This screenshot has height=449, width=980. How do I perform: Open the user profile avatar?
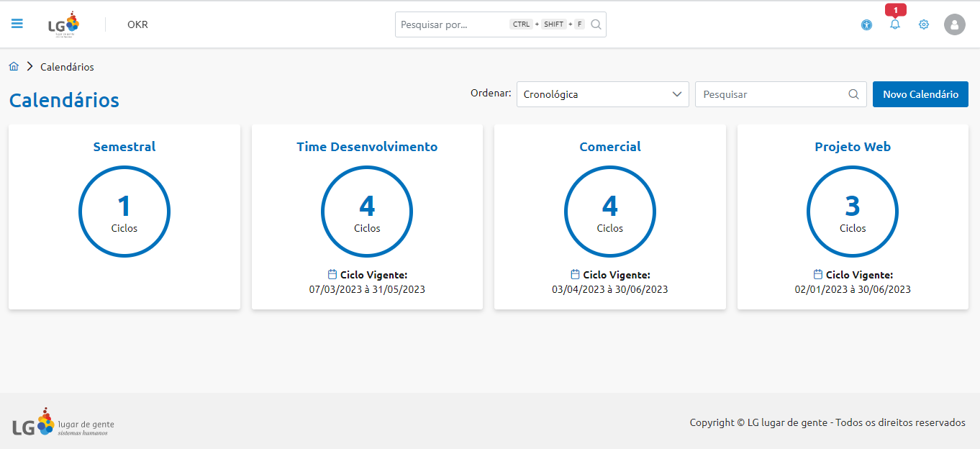point(954,24)
